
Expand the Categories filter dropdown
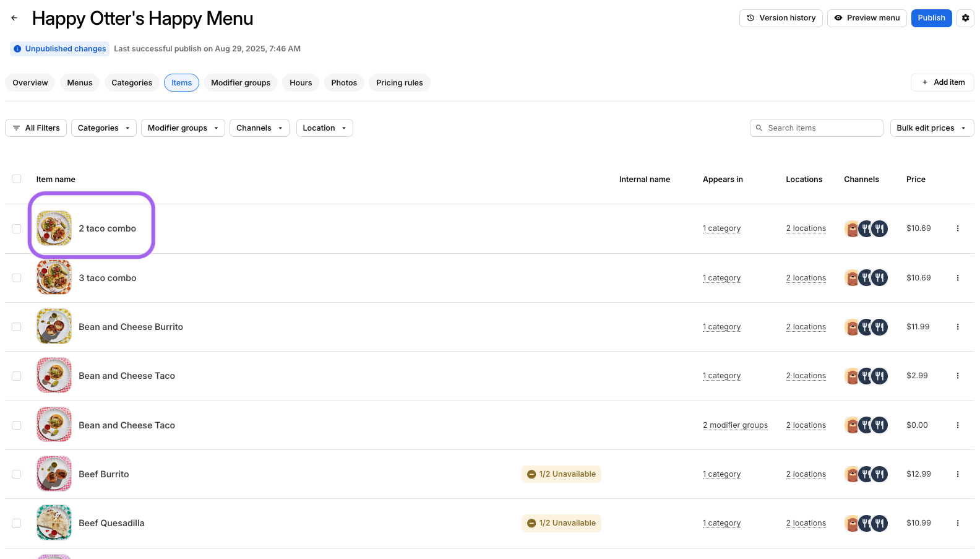(103, 128)
